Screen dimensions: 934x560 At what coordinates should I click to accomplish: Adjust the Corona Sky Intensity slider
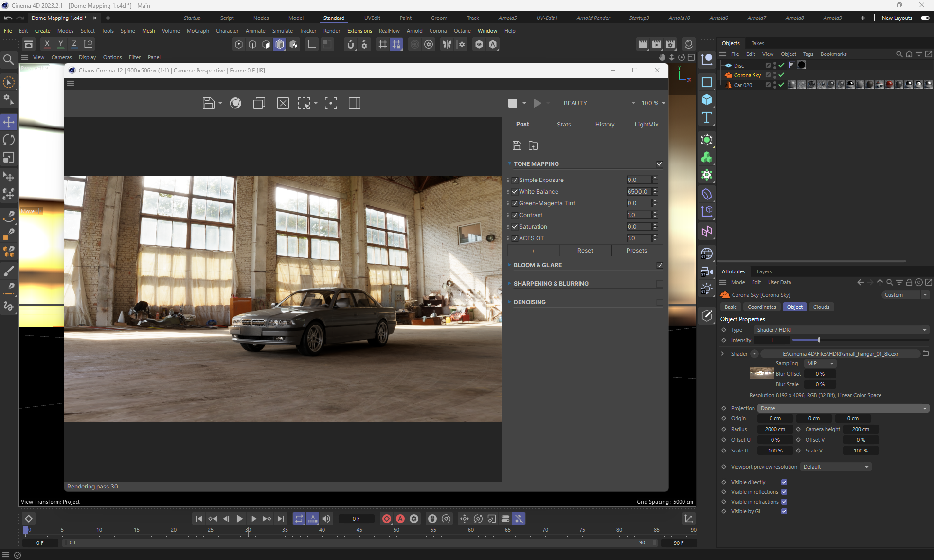point(819,340)
